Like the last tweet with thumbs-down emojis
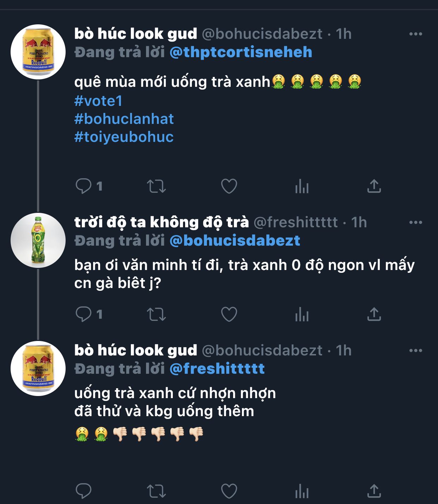Image resolution: width=438 pixels, height=504 pixels. 229,491
